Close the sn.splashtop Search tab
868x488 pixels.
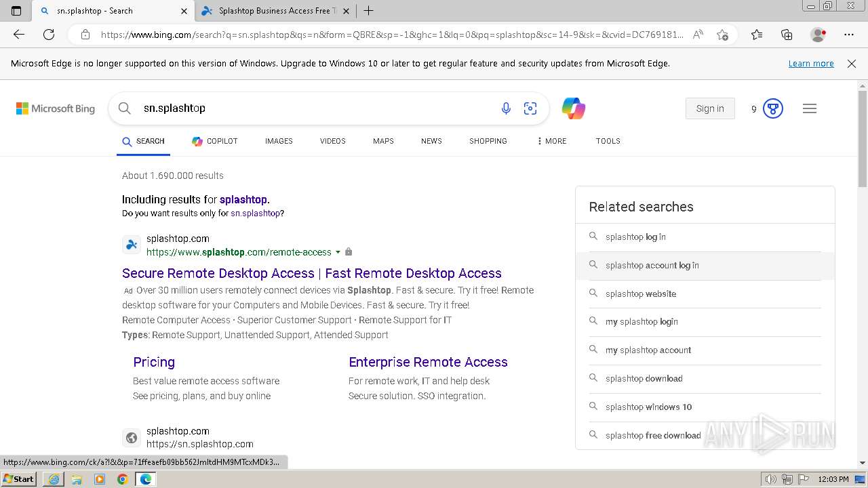click(x=184, y=11)
